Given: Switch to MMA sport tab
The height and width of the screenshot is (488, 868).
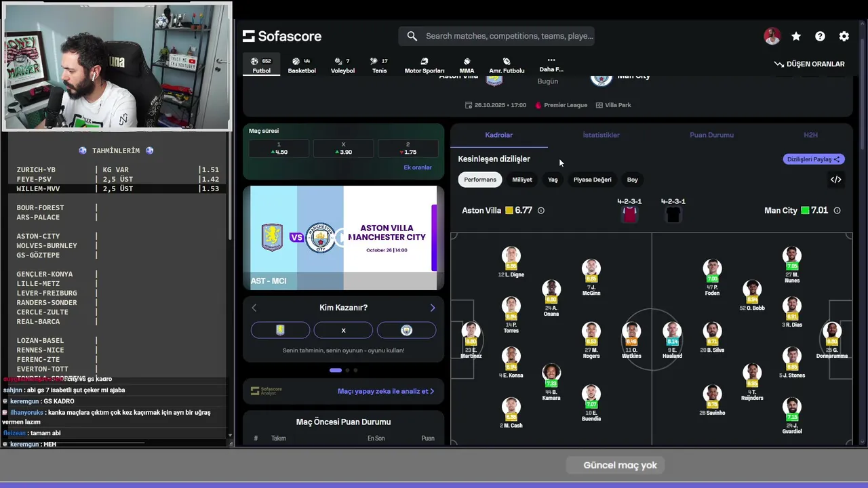Looking at the screenshot, I should click(x=467, y=66).
